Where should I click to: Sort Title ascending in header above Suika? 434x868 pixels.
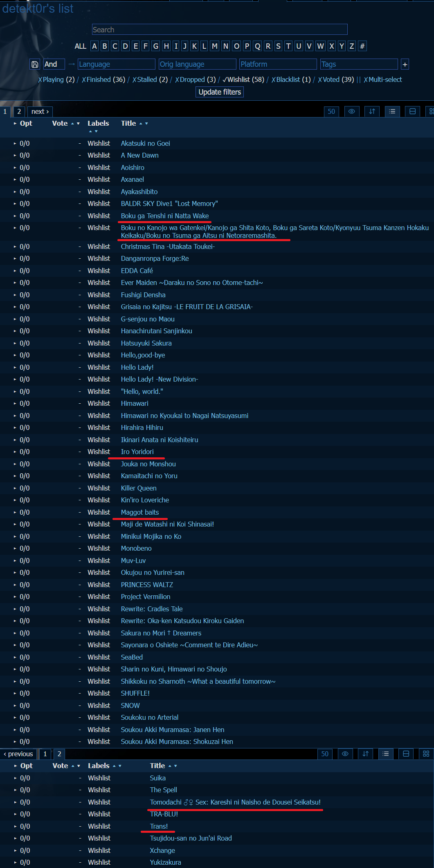170,766
